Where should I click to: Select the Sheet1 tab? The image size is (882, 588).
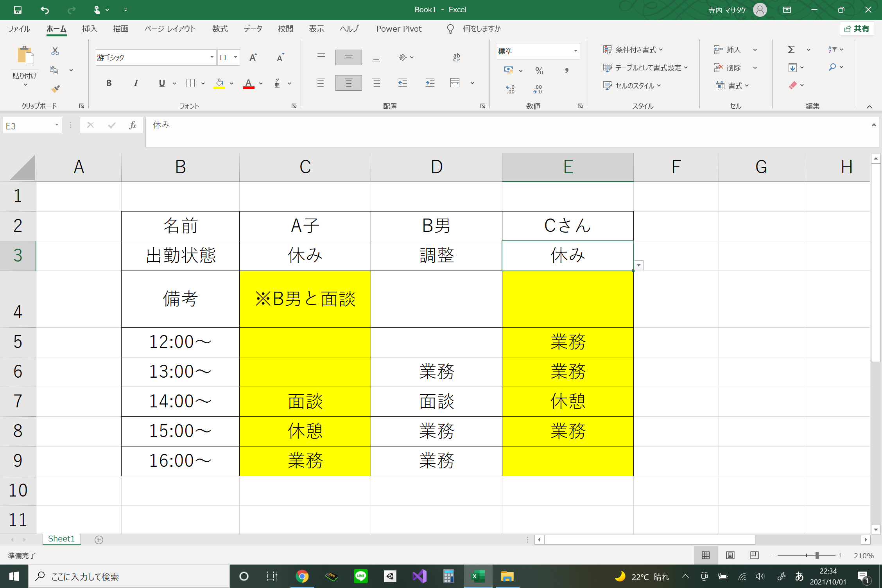coord(61,538)
